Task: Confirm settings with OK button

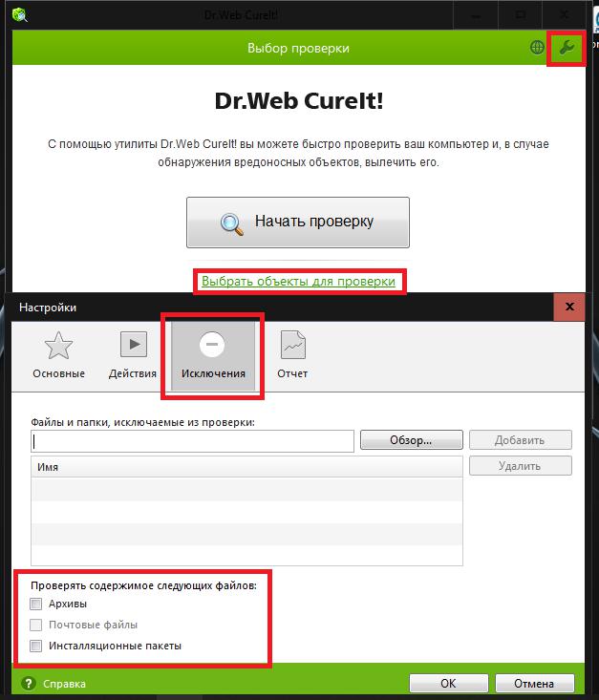Action: [x=448, y=684]
